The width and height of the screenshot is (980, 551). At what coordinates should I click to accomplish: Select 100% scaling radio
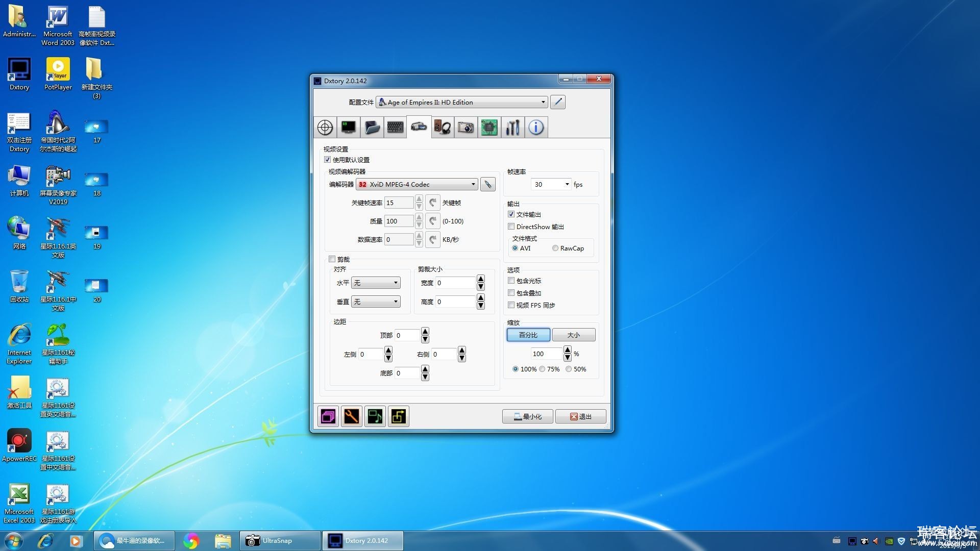(516, 369)
